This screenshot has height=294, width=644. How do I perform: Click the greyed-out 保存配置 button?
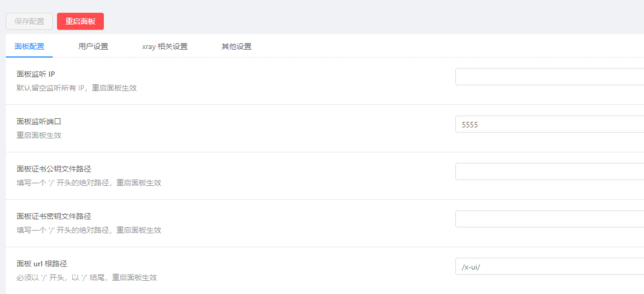pos(29,21)
